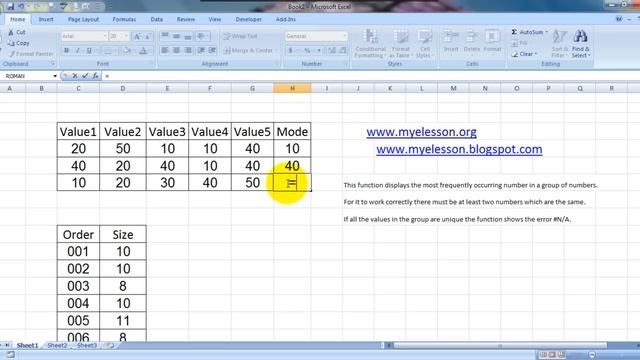
Task: Open Sort & Filter menu
Action: 560,44
